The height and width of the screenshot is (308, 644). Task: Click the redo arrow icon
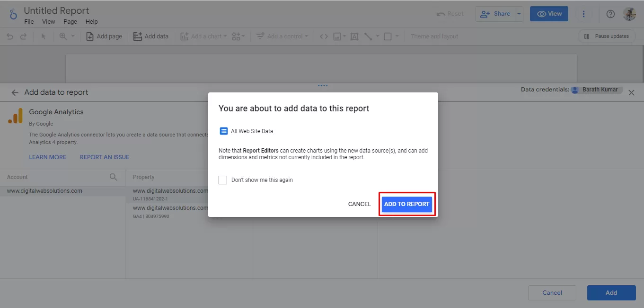23,36
